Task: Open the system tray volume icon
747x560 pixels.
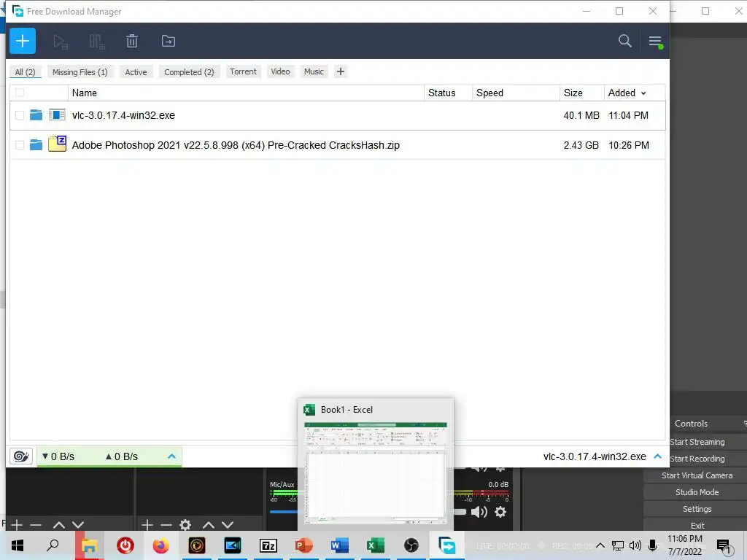Action: click(x=635, y=545)
